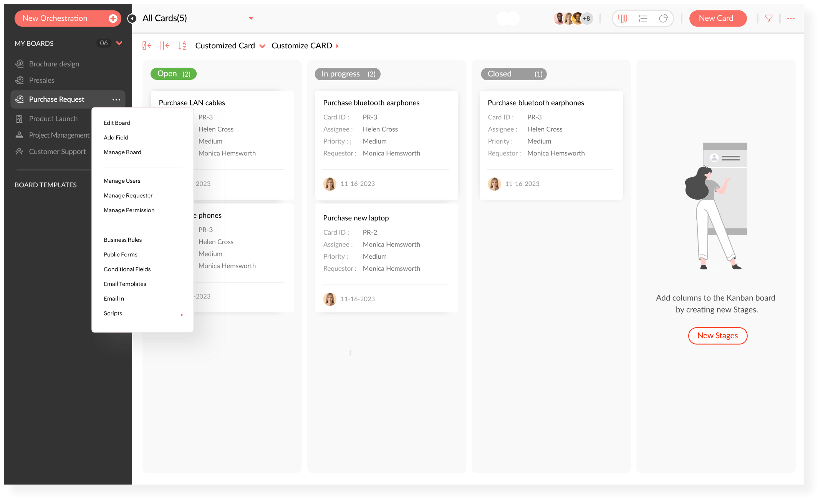This screenshot has height=504, width=823.
Task: Collapse the sidebar with the arrow icon
Action: point(132,18)
